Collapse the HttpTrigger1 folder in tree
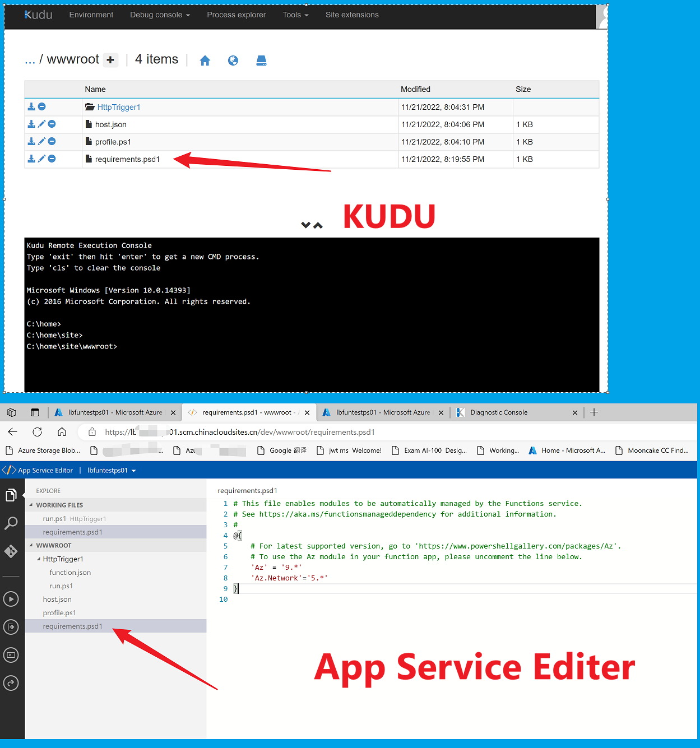700x748 pixels. click(x=39, y=559)
